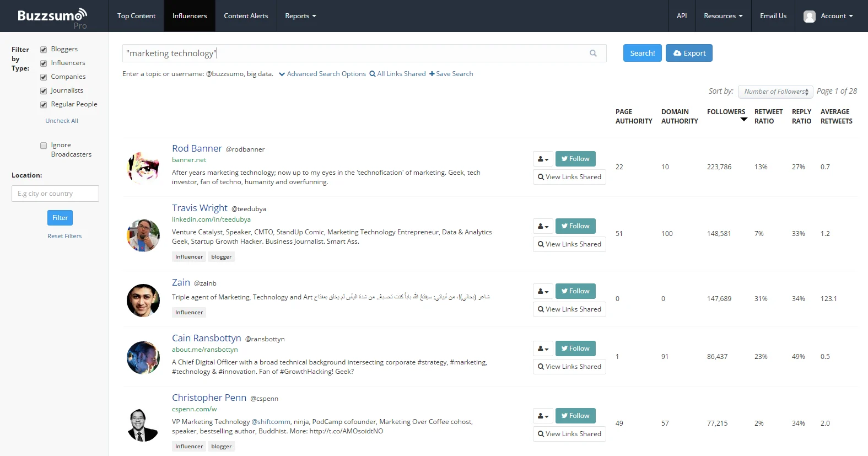Screen dimensions: 868x456
Task: Open the about.me/ransbottyn link
Action: tap(205, 350)
